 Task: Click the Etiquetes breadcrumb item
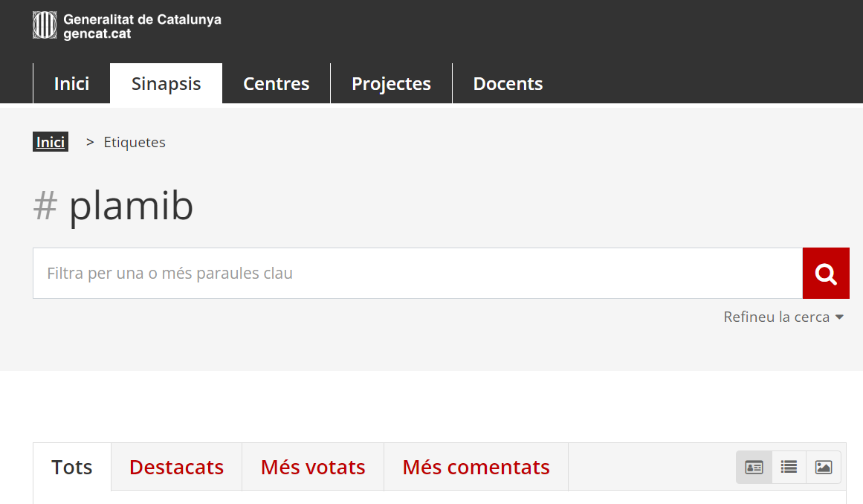pos(135,143)
